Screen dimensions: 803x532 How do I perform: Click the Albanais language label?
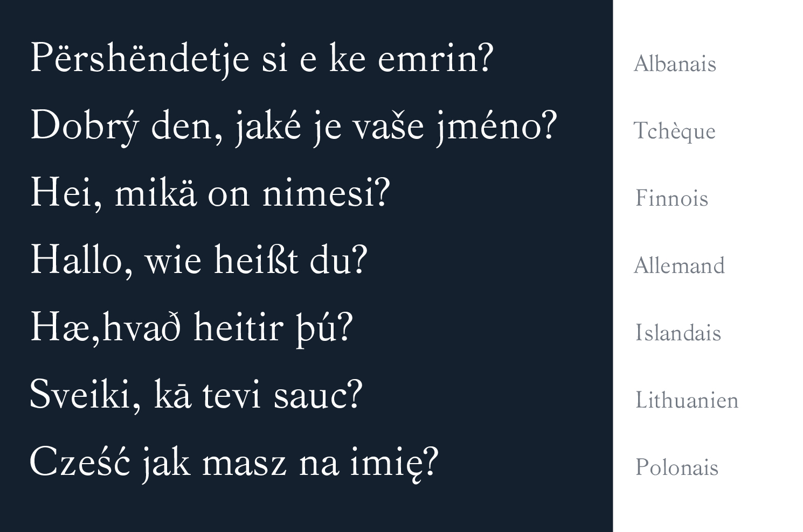tap(675, 64)
